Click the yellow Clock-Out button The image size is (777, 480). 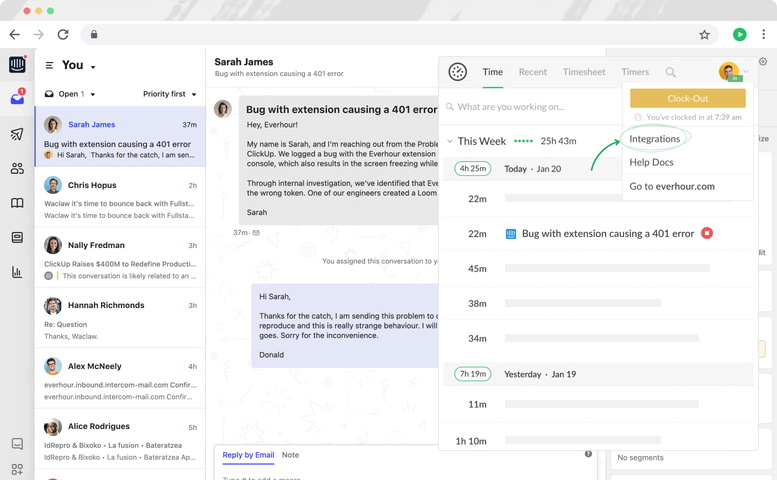pos(687,98)
